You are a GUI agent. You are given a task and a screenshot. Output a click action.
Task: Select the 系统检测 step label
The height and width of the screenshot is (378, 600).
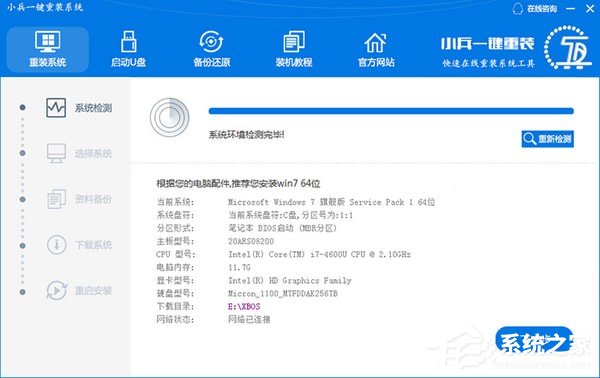pyautogui.click(x=93, y=108)
